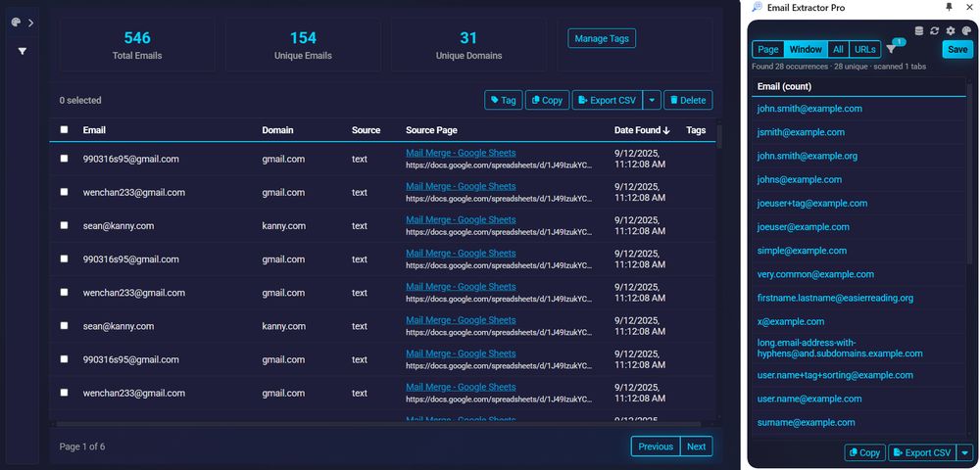Close the Email Extractor Pro popup window

pos(970,7)
